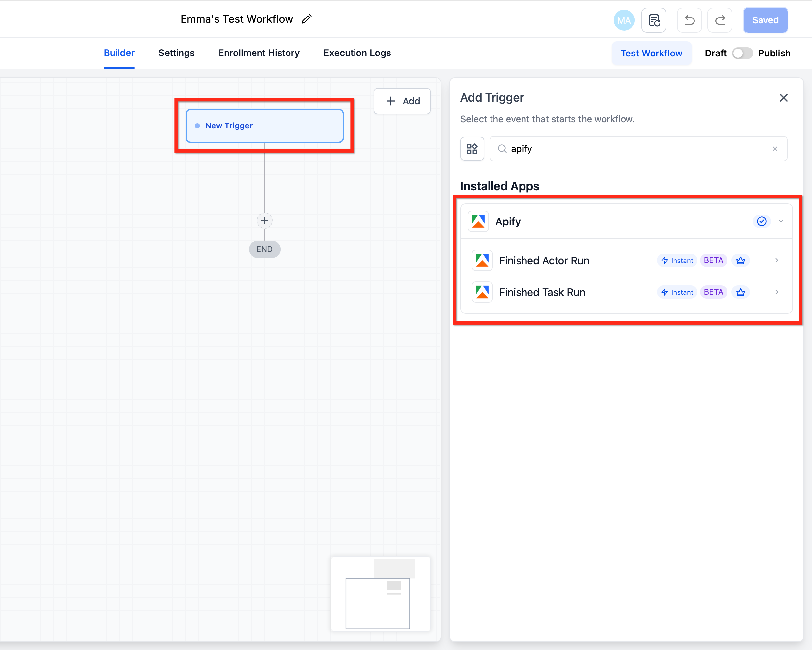Click the redo arrow icon
Screen dimensions: 812x650
pos(720,20)
